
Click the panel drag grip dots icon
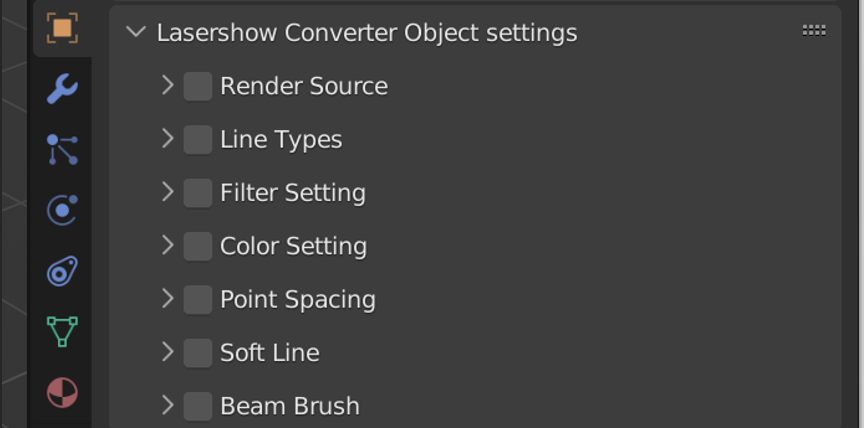click(x=814, y=31)
